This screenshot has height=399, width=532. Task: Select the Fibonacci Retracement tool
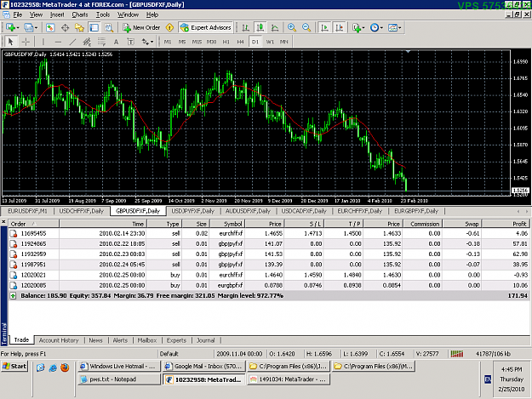pos(102,42)
